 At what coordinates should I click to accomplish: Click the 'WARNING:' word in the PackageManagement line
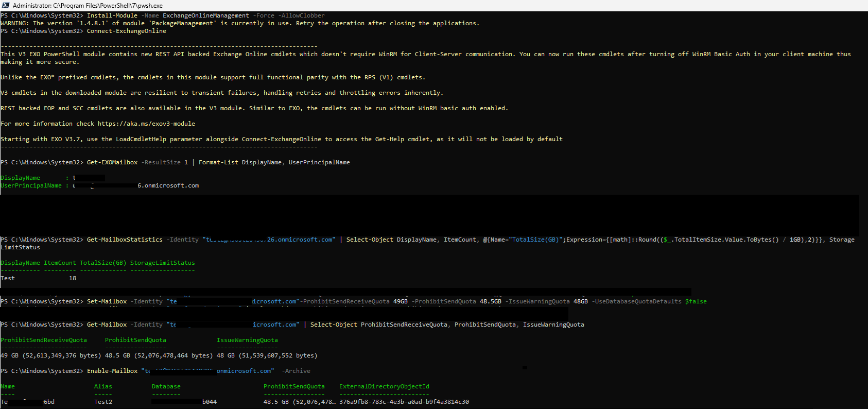tap(15, 23)
